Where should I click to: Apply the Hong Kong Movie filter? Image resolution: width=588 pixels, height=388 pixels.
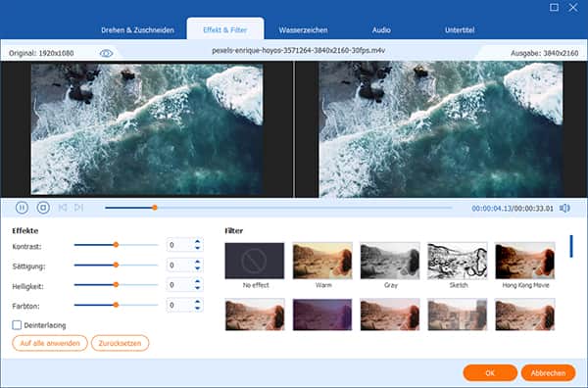[525, 261]
